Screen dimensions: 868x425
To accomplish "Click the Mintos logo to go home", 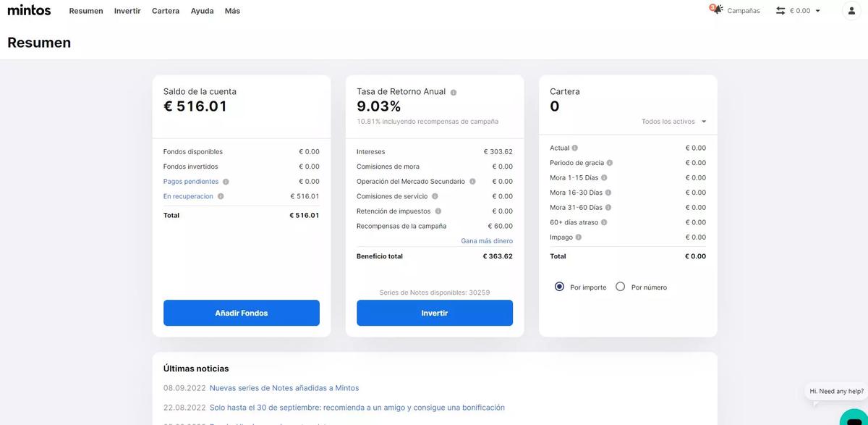I will (x=29, y=9).
